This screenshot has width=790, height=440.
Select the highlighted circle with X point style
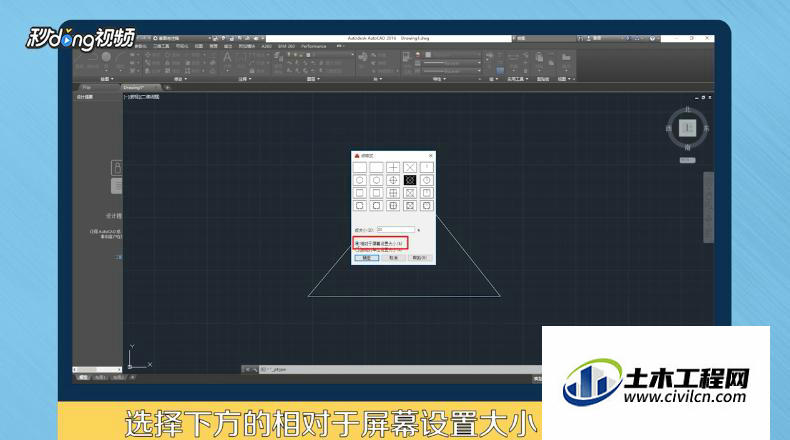coord(410,180)
